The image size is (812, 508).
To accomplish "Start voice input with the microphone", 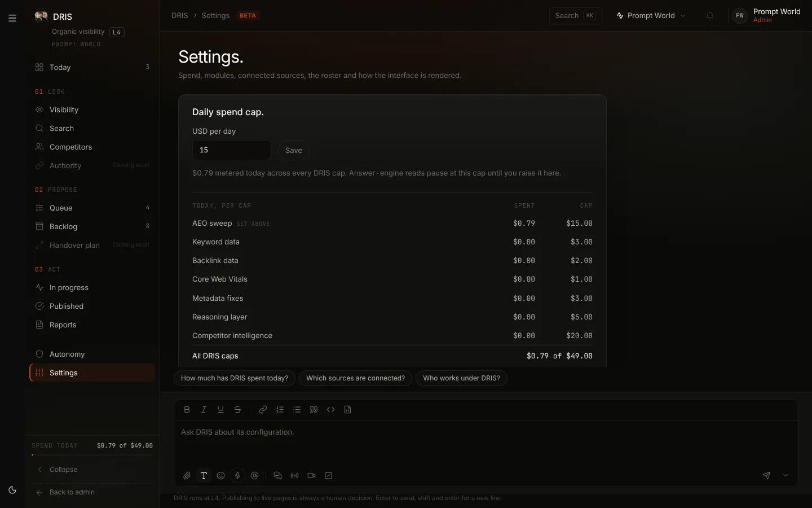I will click(x=238, y=476).
